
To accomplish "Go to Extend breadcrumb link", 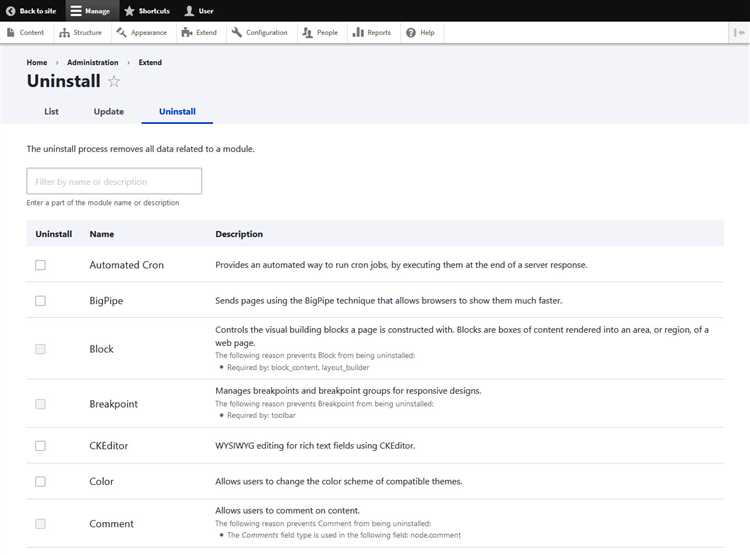I will coord(150,62).
